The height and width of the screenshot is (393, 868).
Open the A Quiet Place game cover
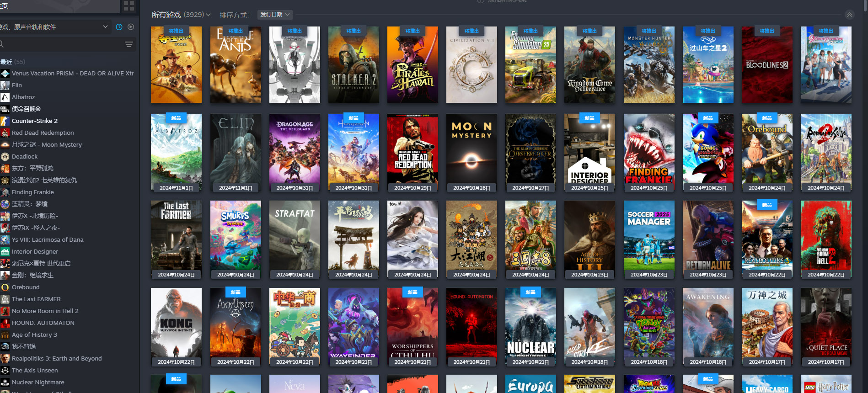point(826,326)
